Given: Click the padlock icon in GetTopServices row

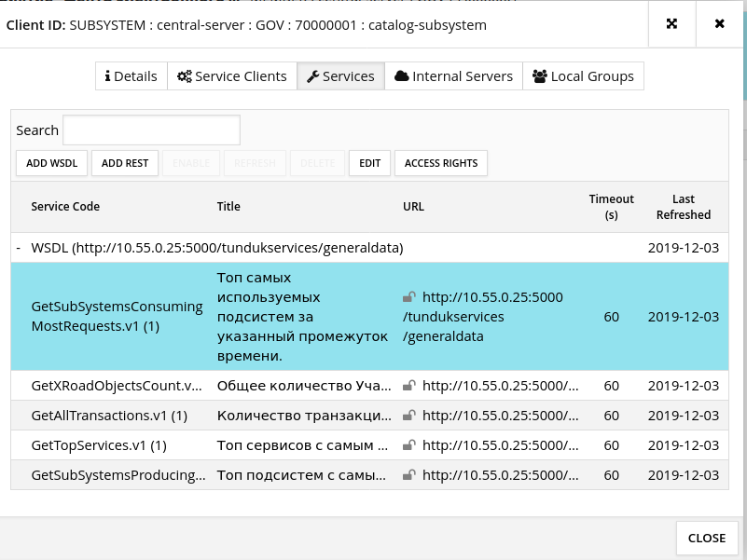Looking at the screenshot, I should [409, 445].
